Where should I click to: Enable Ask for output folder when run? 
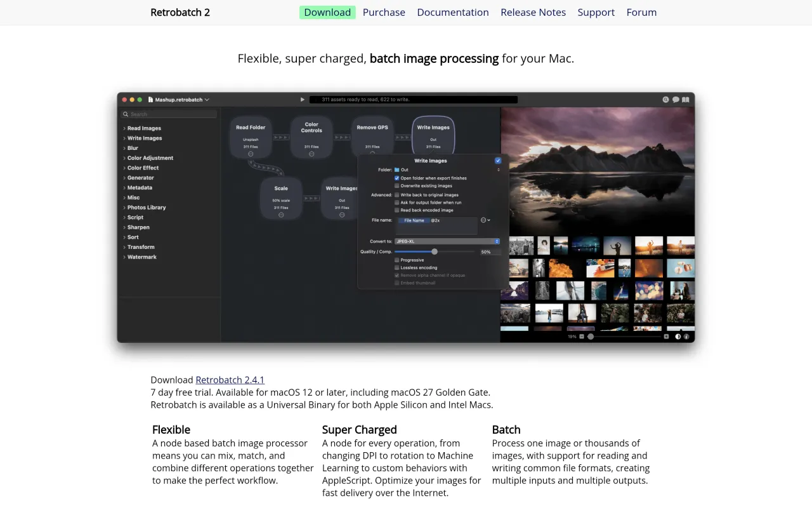(397, 203)
